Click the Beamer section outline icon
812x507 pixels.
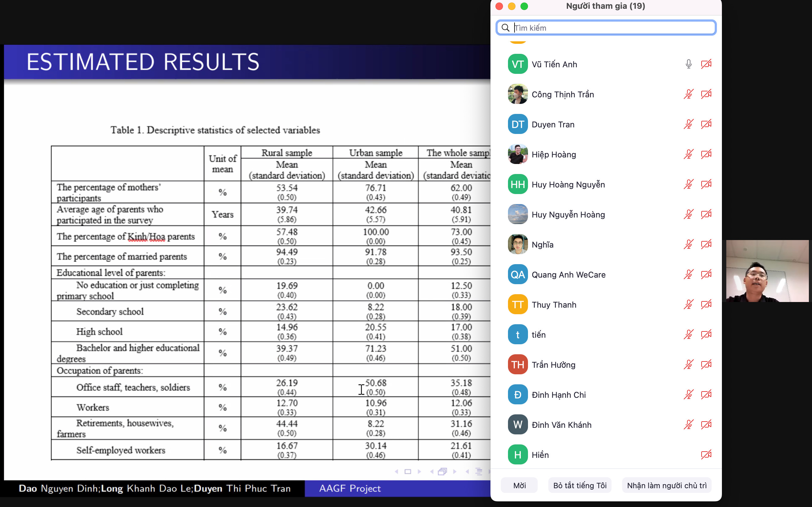tap(479, 472)
